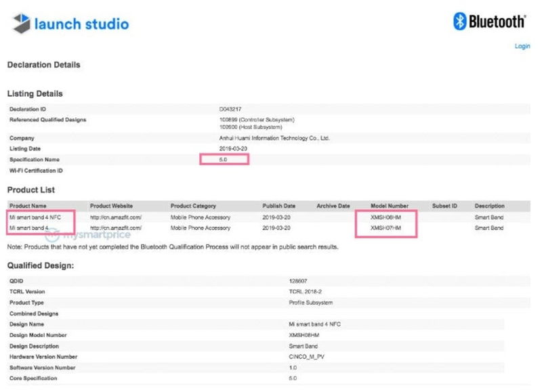Select the Declaration Details heading
Viewport: 542px width, 392px height.
click(x=43, y=65)
